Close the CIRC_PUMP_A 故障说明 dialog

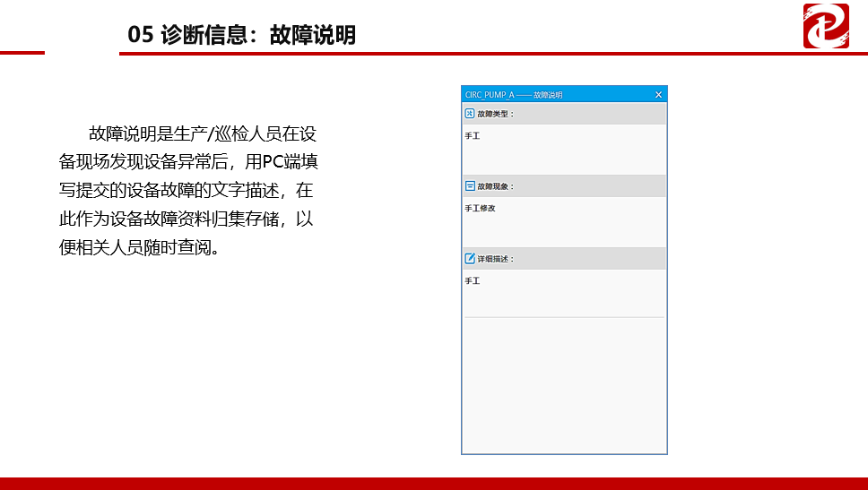pos(658,94)
